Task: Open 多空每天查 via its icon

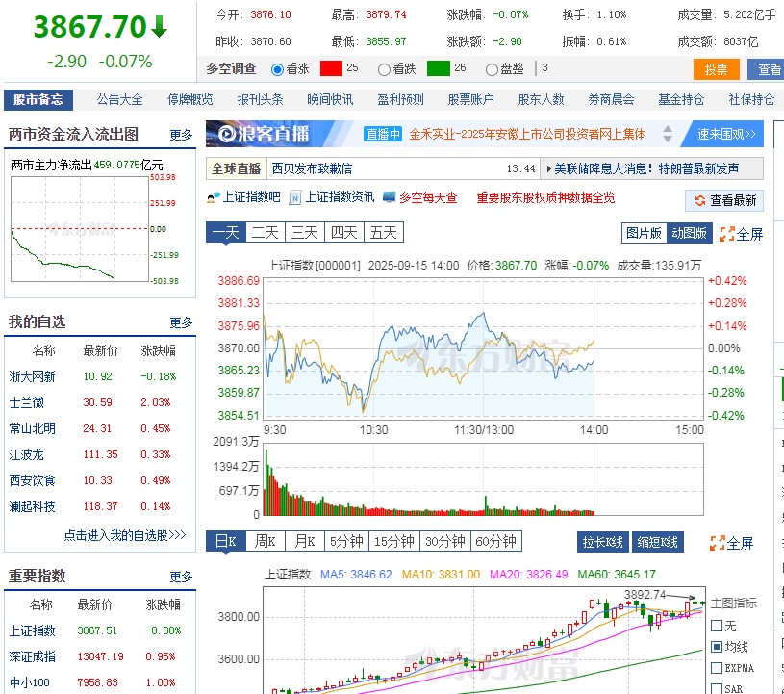Action: (388, 200)
